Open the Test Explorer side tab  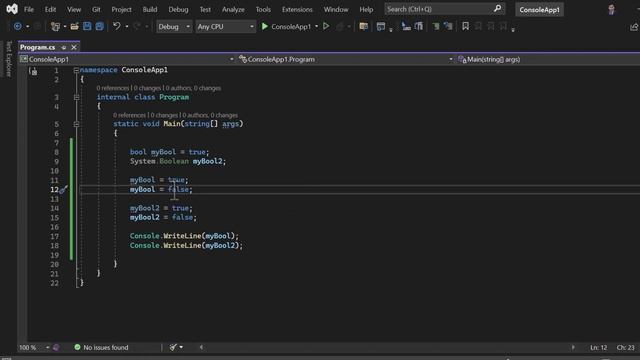(x=9, y=58)
